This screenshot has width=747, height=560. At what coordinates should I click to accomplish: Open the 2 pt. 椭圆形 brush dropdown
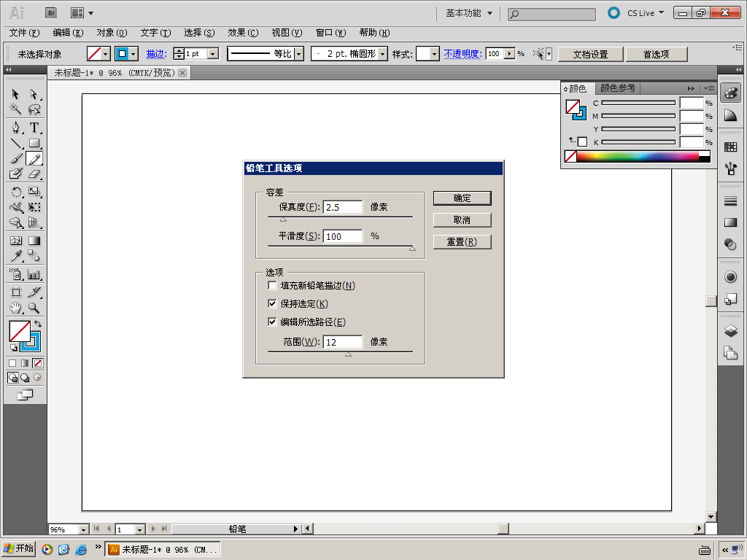[x=382, y=54]
